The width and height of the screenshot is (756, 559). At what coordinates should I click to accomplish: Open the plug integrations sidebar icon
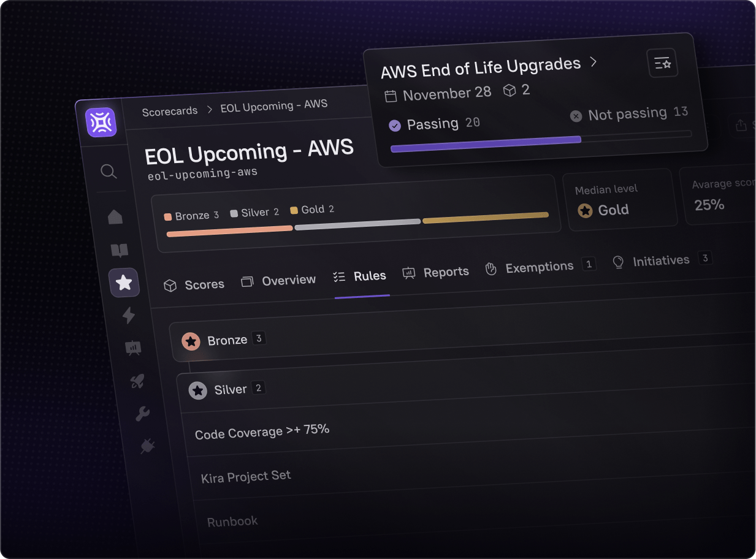point(147,446)
